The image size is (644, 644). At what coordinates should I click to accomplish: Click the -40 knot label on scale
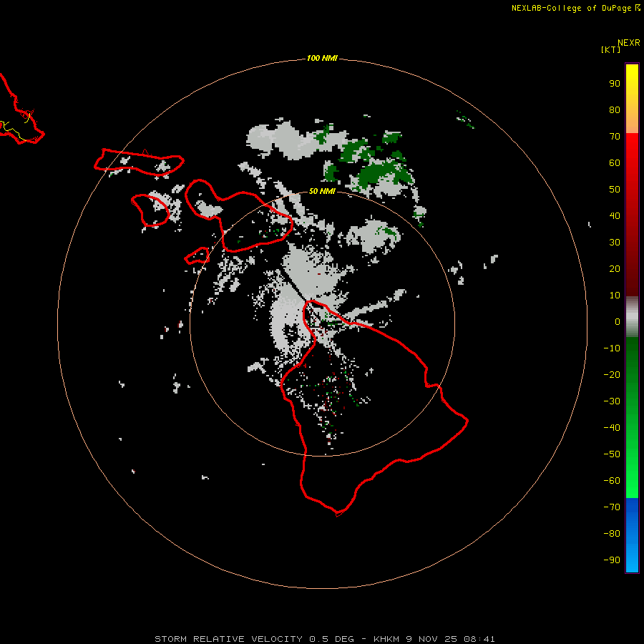click(x=612, y=428)
